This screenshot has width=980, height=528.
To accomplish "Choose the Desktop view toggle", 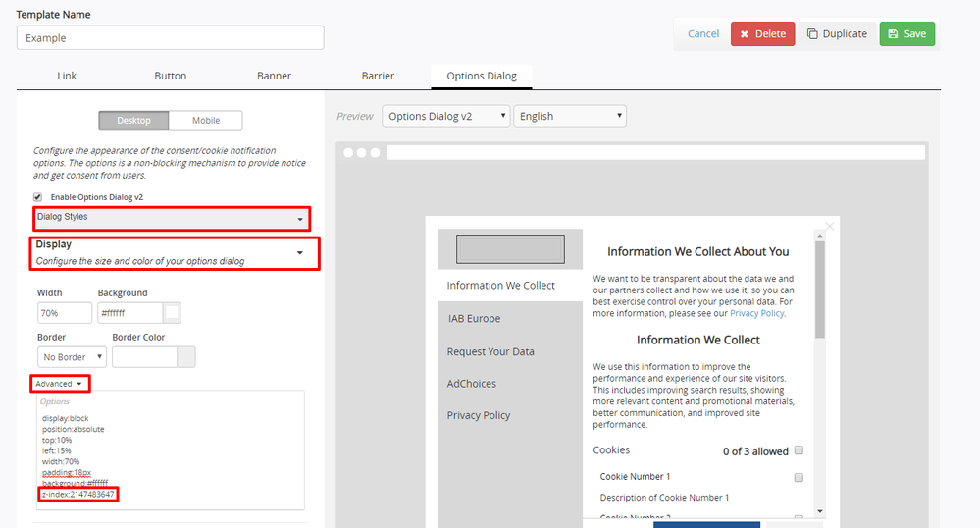I will pos(133,120).
